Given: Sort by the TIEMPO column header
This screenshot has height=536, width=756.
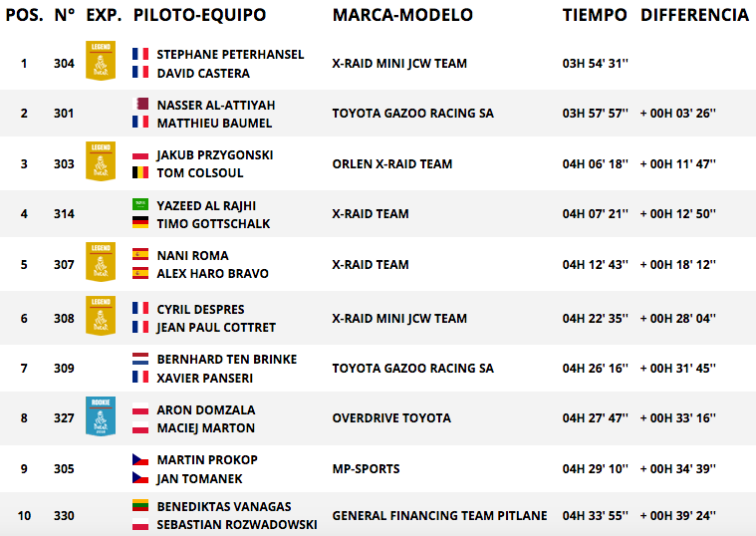Looking at the screenshot, I should click(x=595, y=15).
